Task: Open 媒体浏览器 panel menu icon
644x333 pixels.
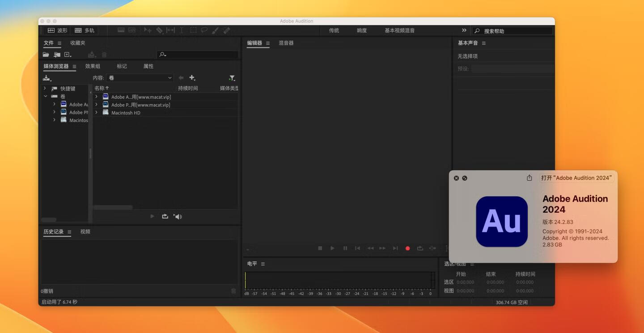Action: point(74,67)
